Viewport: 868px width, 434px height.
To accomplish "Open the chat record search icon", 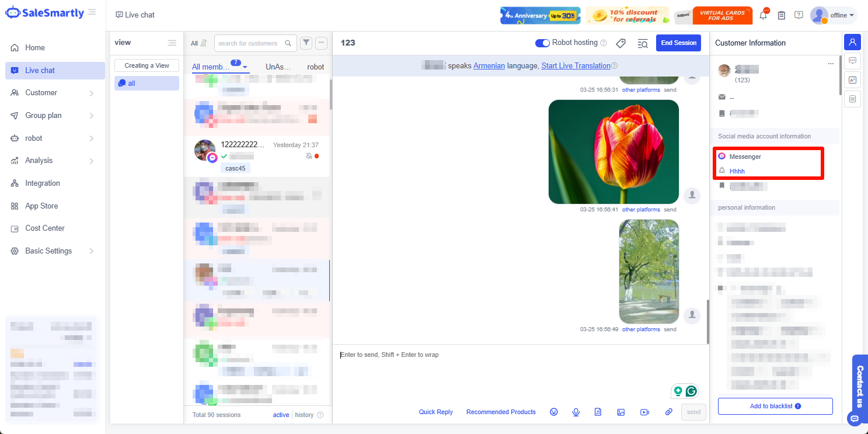I will 643,43.
